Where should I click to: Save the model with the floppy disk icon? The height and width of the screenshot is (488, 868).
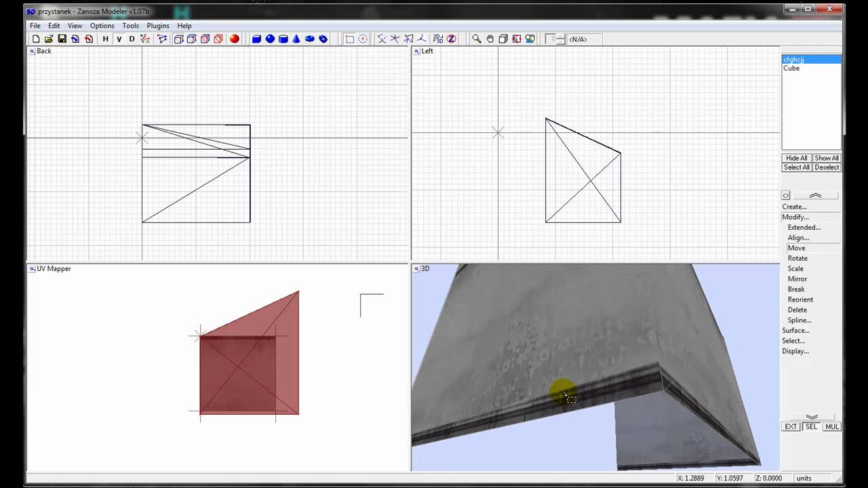tap(62, 39)
